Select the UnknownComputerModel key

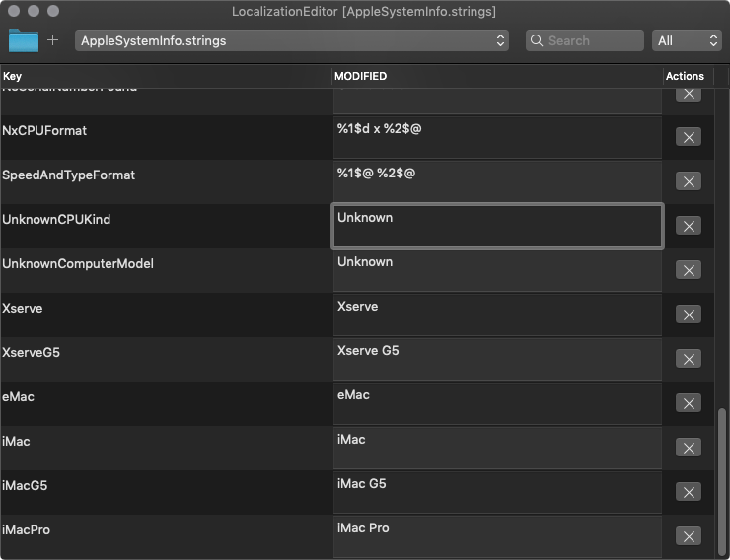(x=78, y=263)
